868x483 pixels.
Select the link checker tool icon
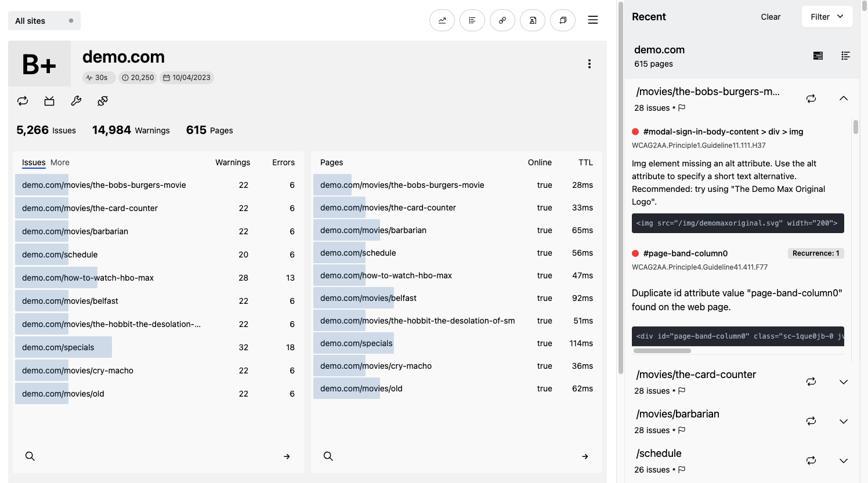coord(502,20)
